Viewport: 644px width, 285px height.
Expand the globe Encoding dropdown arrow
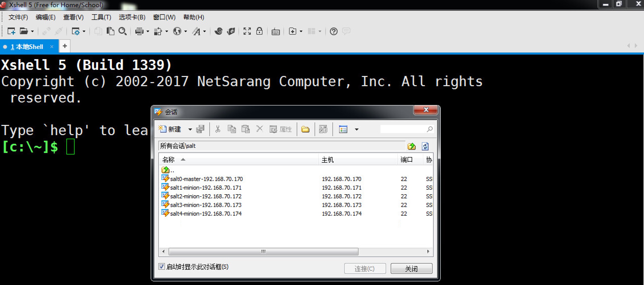coord(186,31)
